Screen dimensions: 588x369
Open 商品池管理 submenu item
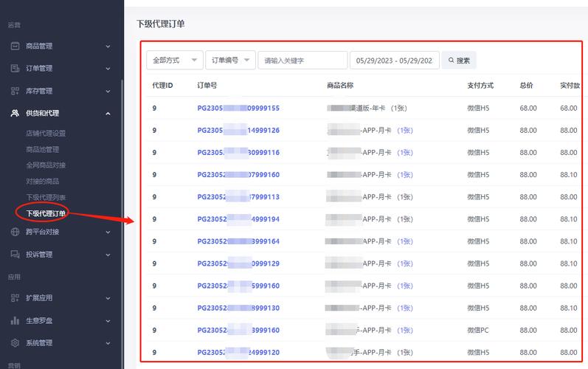[x=42, y=149]
